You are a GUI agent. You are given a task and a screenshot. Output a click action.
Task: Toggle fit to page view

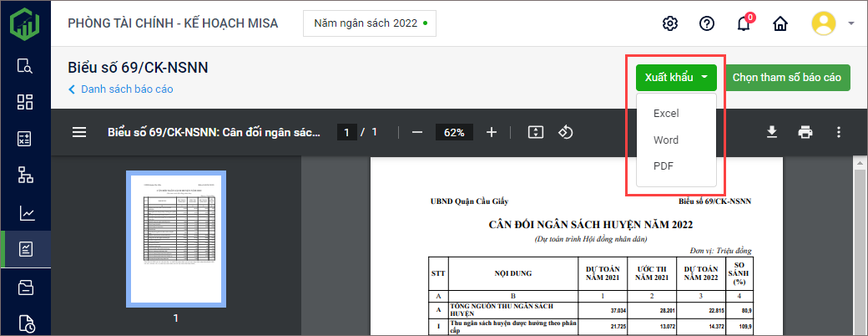point(536,132)
